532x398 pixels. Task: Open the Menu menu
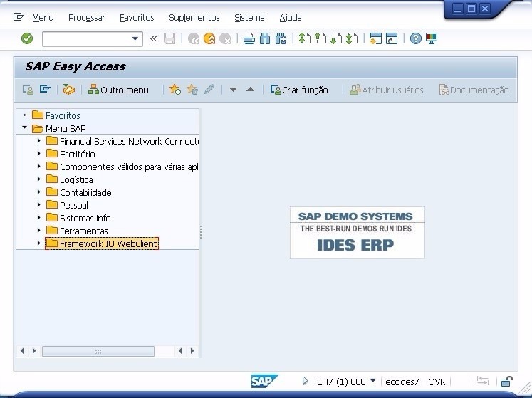point(43,17)
